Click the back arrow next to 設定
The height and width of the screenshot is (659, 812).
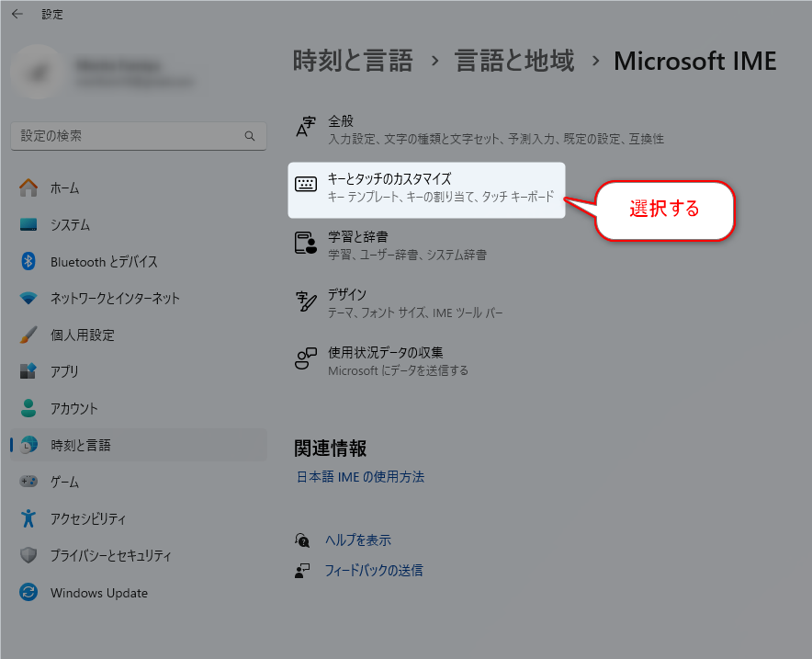click(x=17, y=14)
